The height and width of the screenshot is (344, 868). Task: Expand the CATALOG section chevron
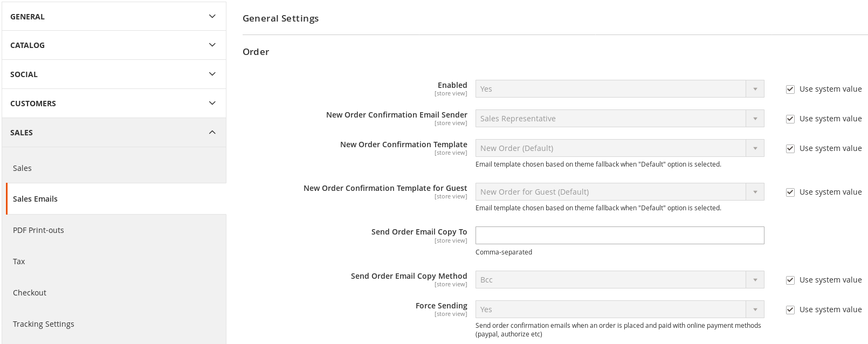tap(212, 45)
